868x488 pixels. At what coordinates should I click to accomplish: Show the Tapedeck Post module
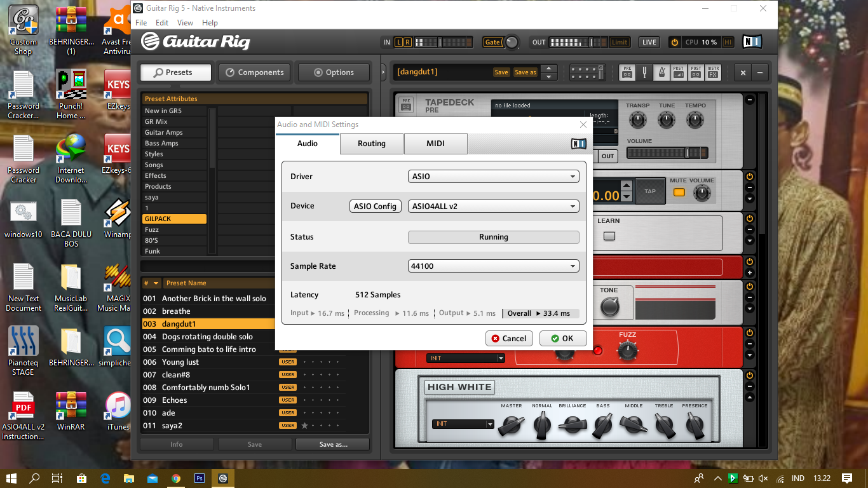click(x=696, y=72)
